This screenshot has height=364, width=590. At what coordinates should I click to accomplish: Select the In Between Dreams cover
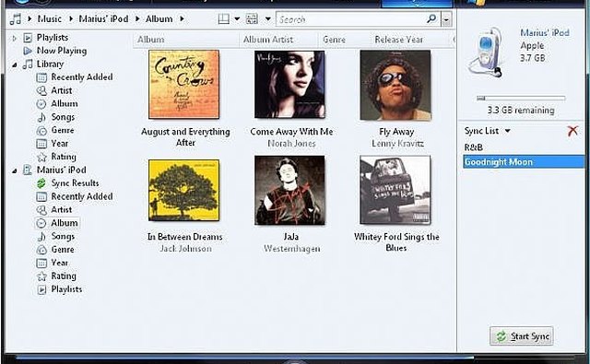pyautogui.click(x=183, y=190)
